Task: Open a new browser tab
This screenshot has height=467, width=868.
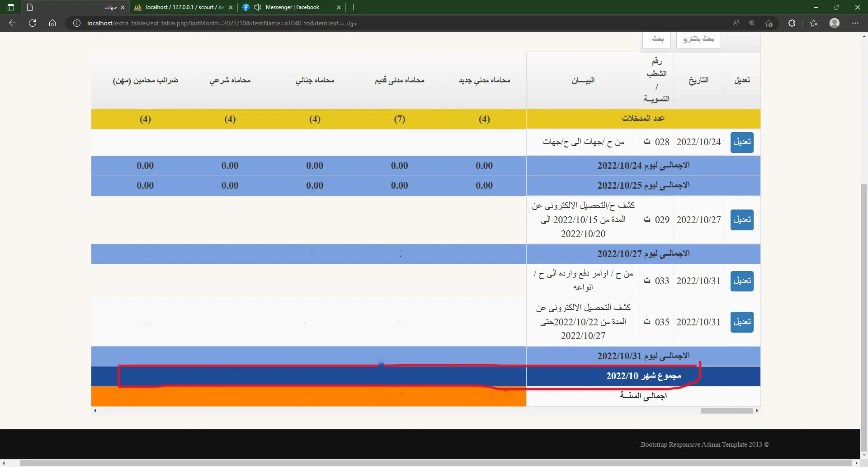Action: (354, 7)
